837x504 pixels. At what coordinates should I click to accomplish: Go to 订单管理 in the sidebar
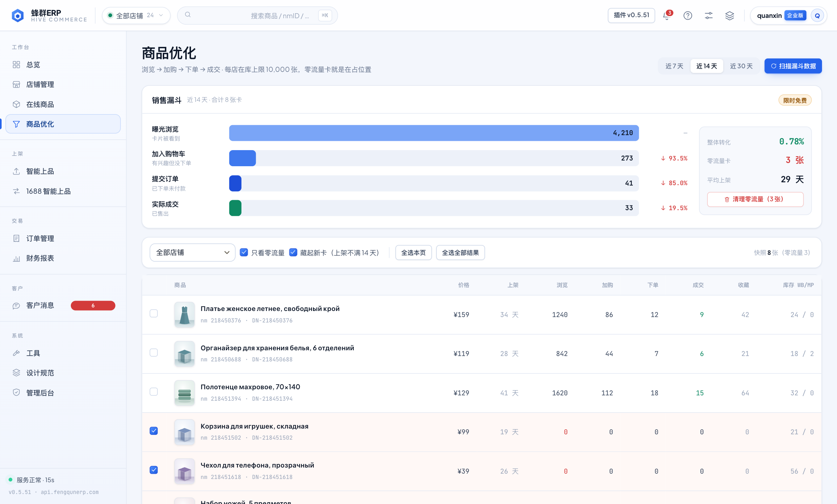(63, 238)
